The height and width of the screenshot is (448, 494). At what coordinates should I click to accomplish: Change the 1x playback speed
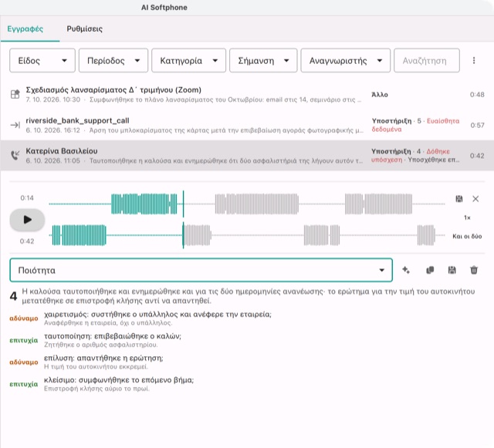point(467,217)
